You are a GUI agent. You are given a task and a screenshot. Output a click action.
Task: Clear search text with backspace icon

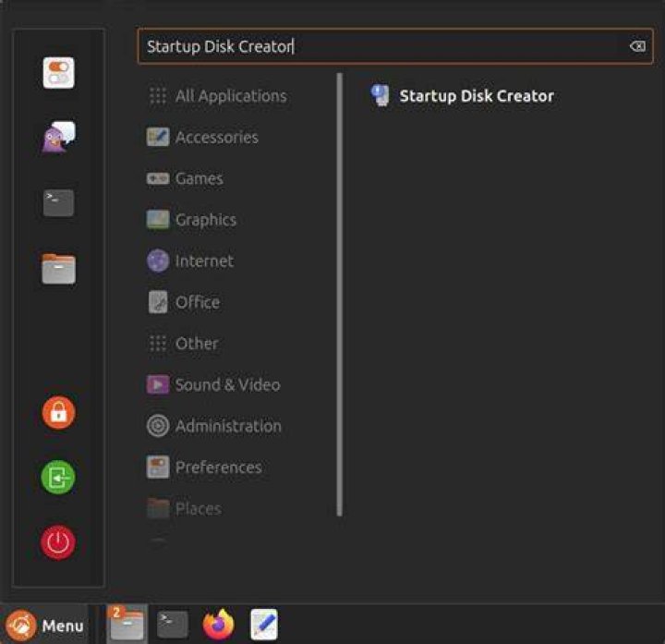click(637, 46)
